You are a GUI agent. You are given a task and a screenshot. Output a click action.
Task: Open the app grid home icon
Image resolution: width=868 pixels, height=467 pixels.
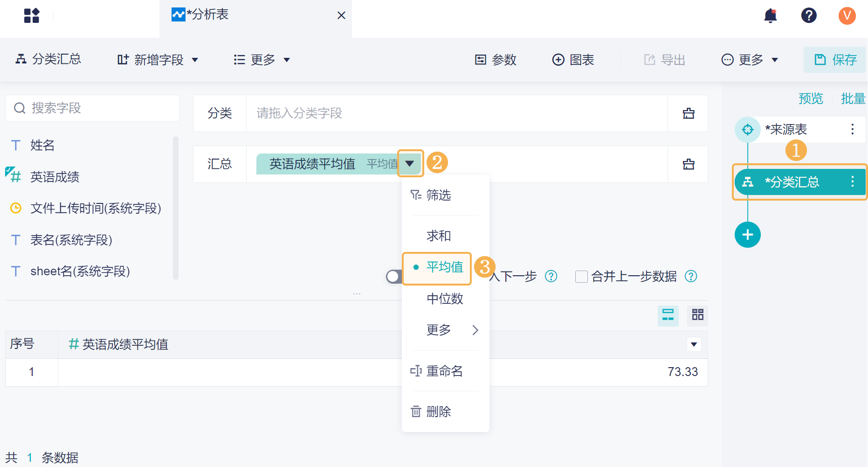32,15
